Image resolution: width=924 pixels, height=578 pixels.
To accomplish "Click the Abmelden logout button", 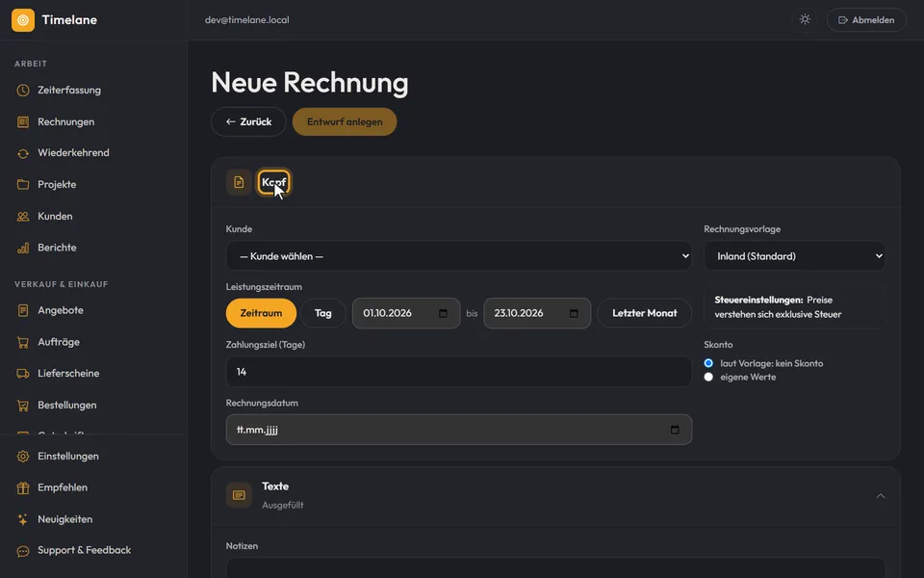I will click(866, 20).
